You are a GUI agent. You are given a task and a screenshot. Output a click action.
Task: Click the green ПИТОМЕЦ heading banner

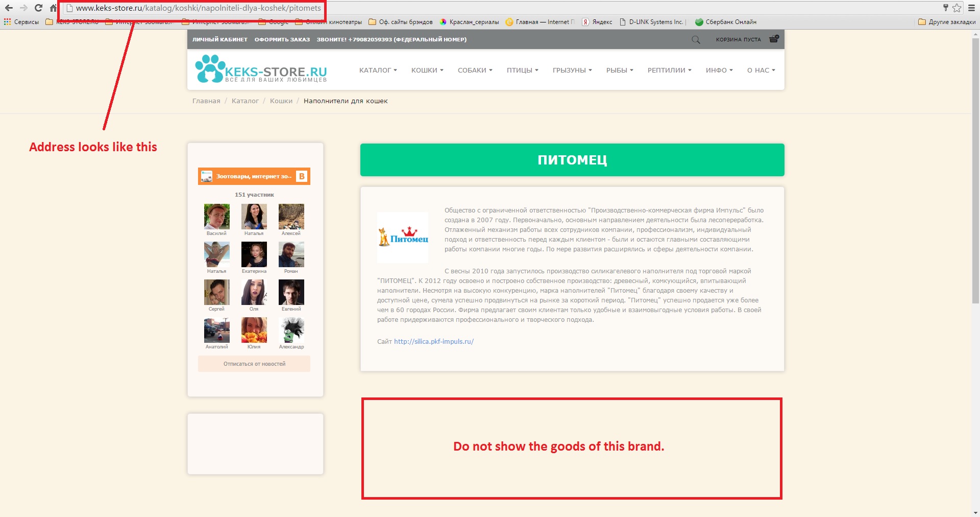572,160
